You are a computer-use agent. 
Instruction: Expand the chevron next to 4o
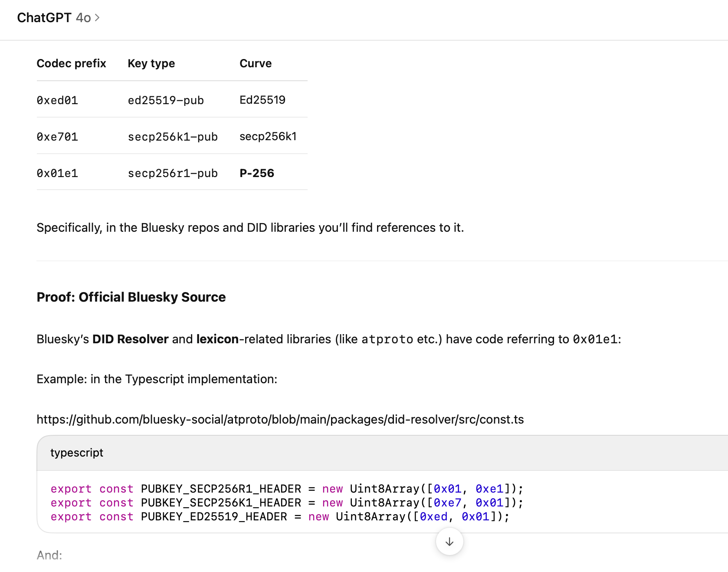(x=97, y=18)
